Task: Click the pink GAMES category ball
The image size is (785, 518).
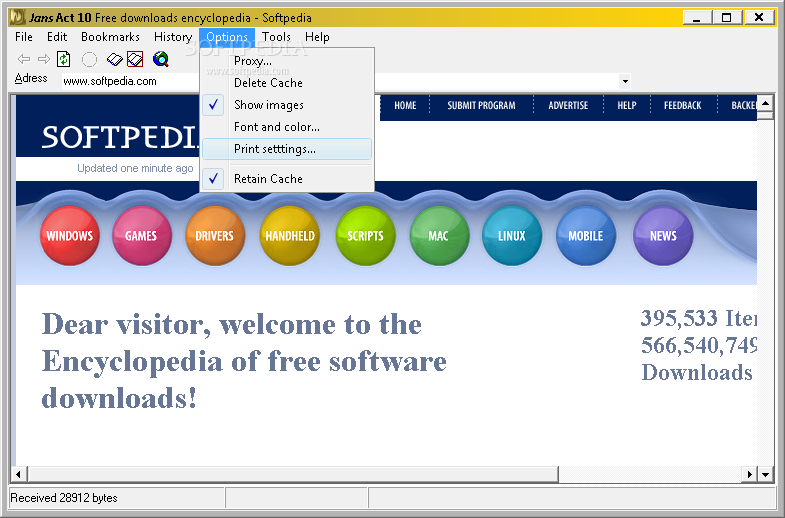Action: click(142, 236)
